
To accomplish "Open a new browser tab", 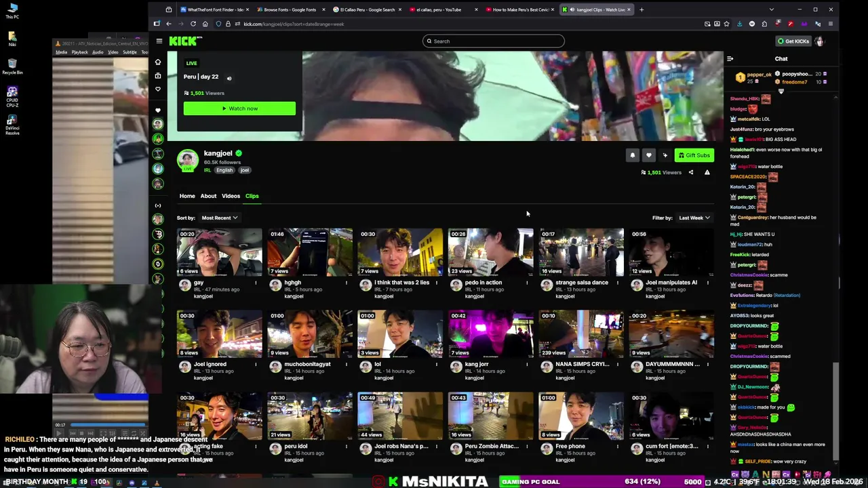I will (642, 9).
